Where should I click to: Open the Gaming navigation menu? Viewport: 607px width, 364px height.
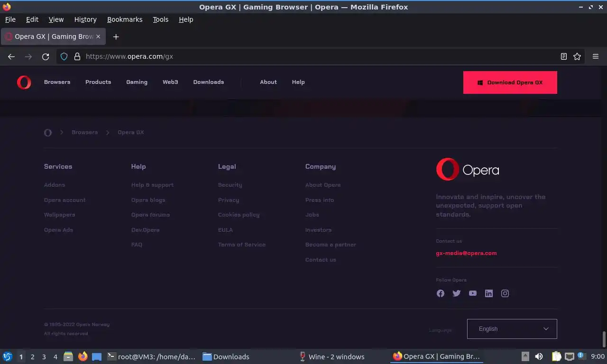click(x=137, y=82)
